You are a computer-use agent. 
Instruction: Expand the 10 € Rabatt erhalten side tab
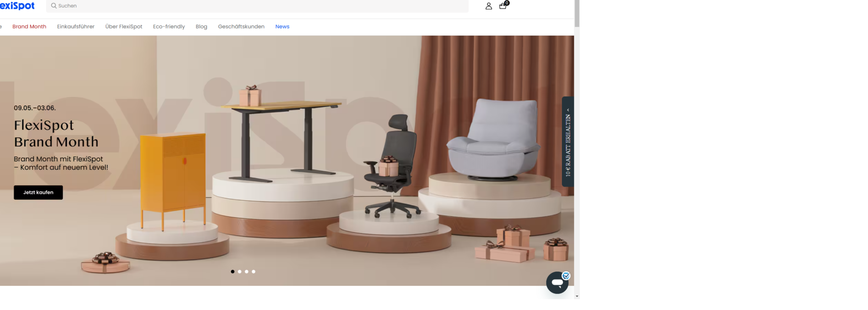(x=568, y=142)
